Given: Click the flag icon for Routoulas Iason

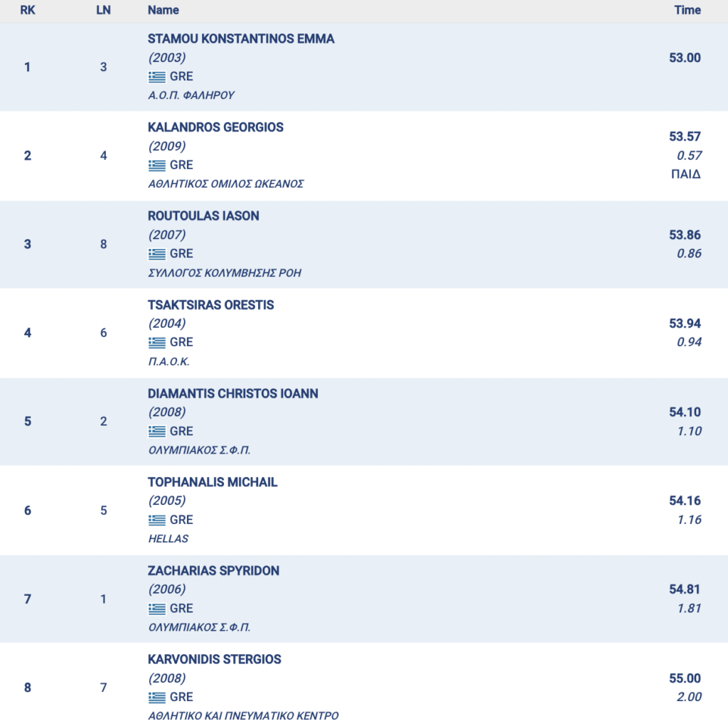Looking at the screenshot, I should point(156,254).
